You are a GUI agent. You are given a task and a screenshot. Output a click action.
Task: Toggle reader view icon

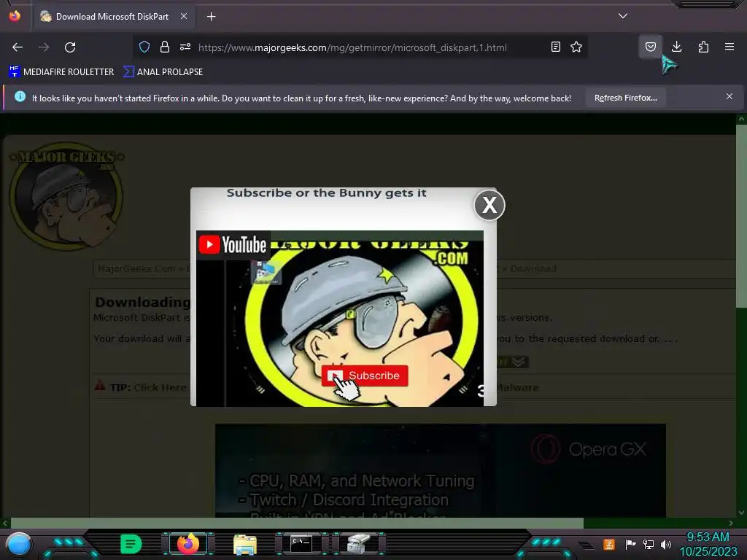coord(555,47)
